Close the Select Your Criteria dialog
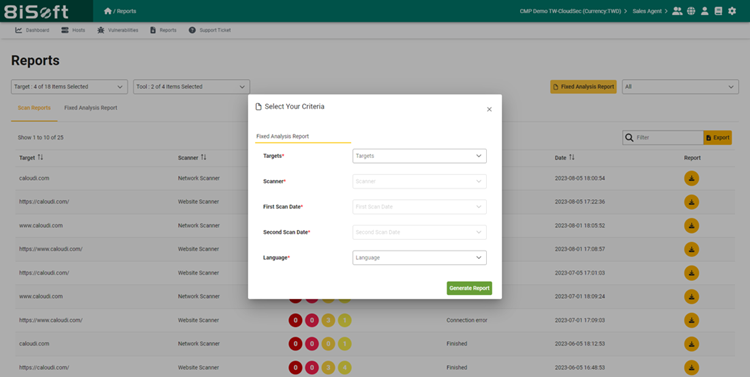The image size is (750, 377). 489,110
